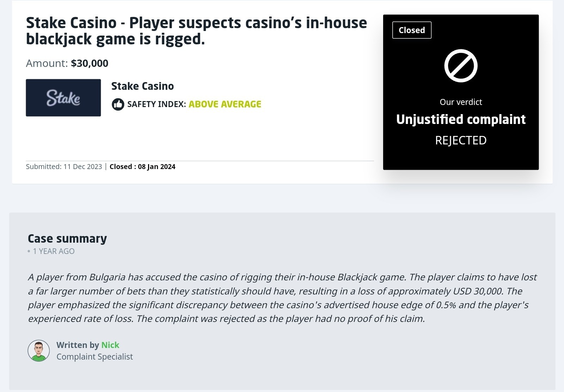Click the Our verdict label
Screen dimensions: 564x392
461,102
